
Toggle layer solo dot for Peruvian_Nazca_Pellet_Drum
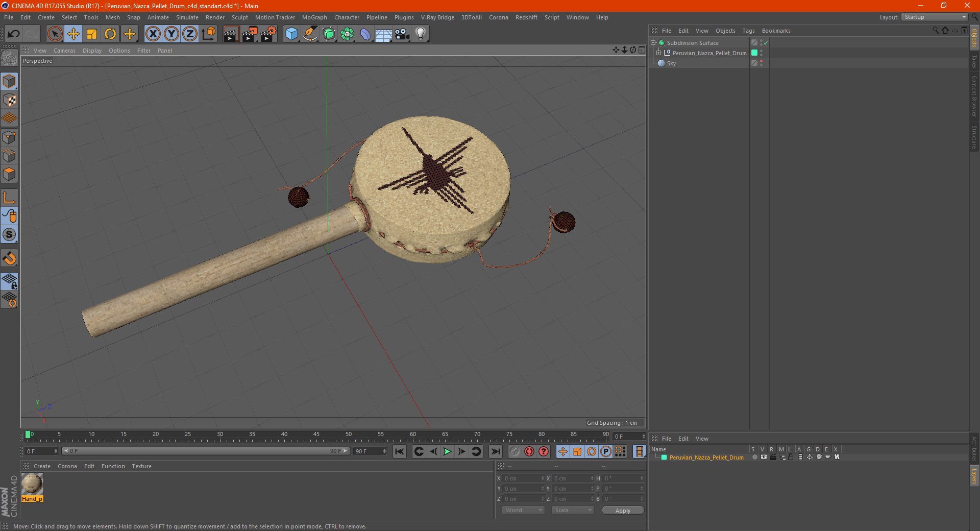(754, 457)
